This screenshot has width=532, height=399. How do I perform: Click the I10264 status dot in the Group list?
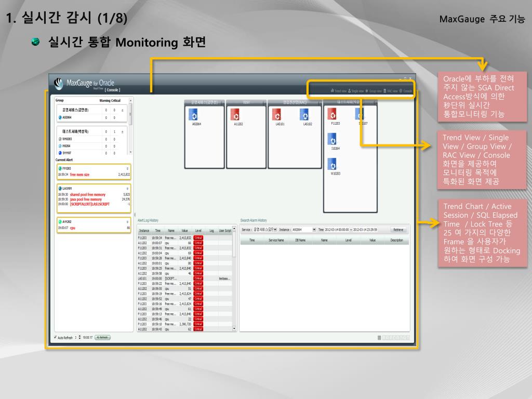[x=60, y=146]
